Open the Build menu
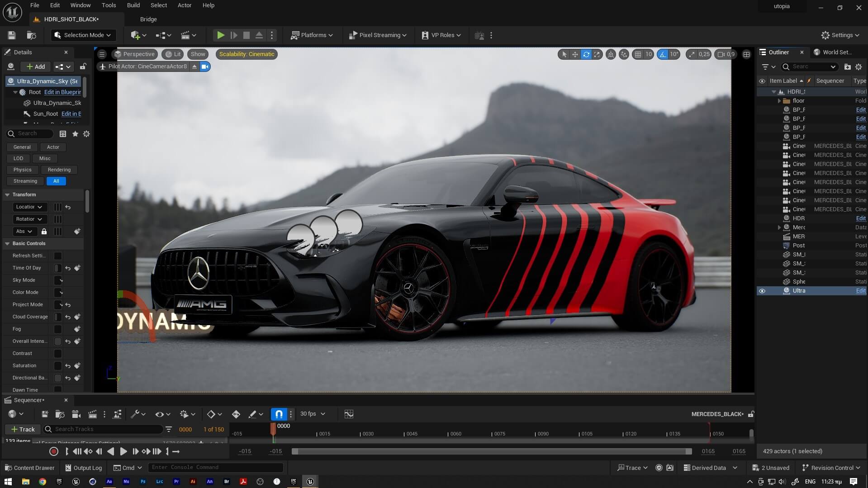The image size is (868, 488). 133,5
